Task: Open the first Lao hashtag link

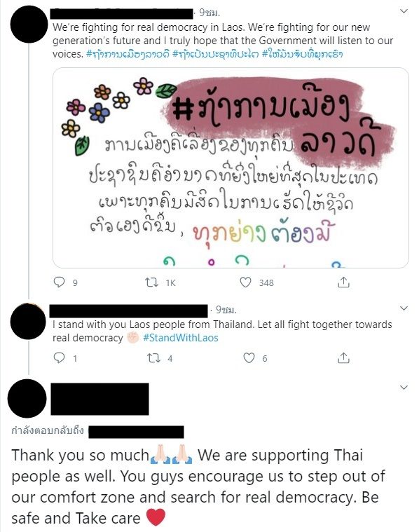Action: click(x=128, y=53)
